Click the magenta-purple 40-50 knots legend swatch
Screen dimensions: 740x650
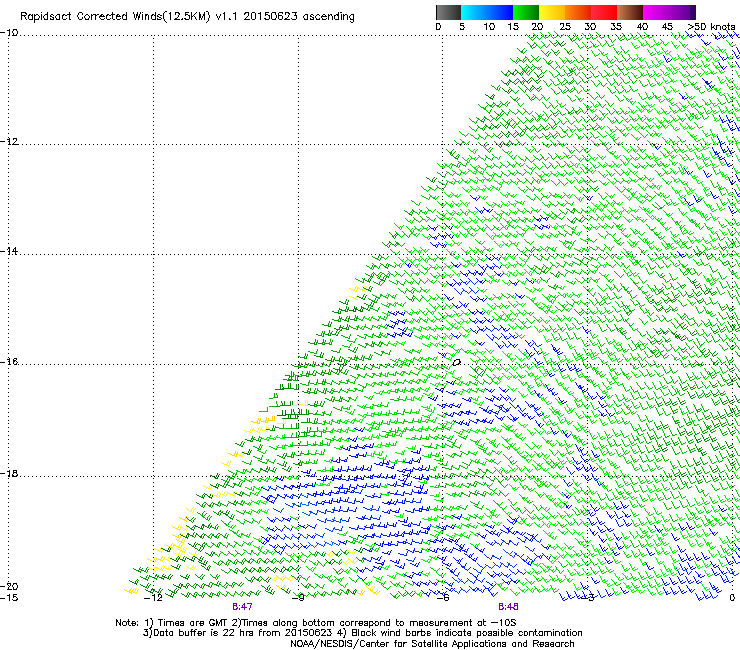coord(670,12)
